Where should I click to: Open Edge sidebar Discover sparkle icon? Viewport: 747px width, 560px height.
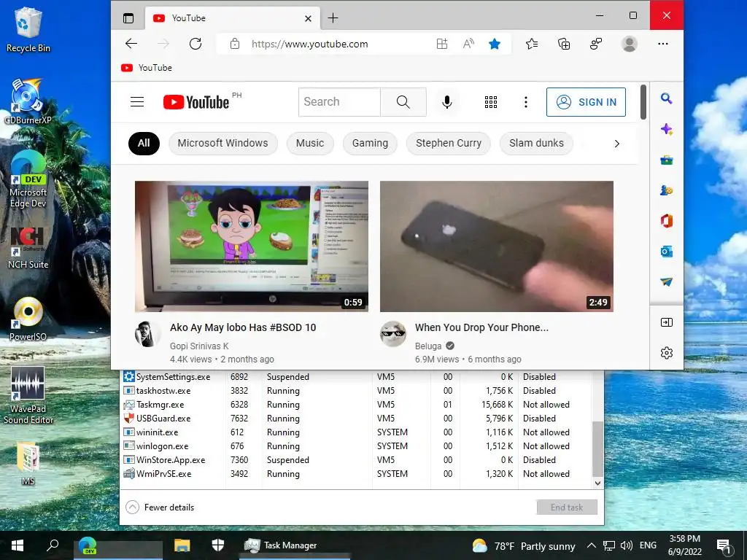pyautogui.click(x=667, y=129)
